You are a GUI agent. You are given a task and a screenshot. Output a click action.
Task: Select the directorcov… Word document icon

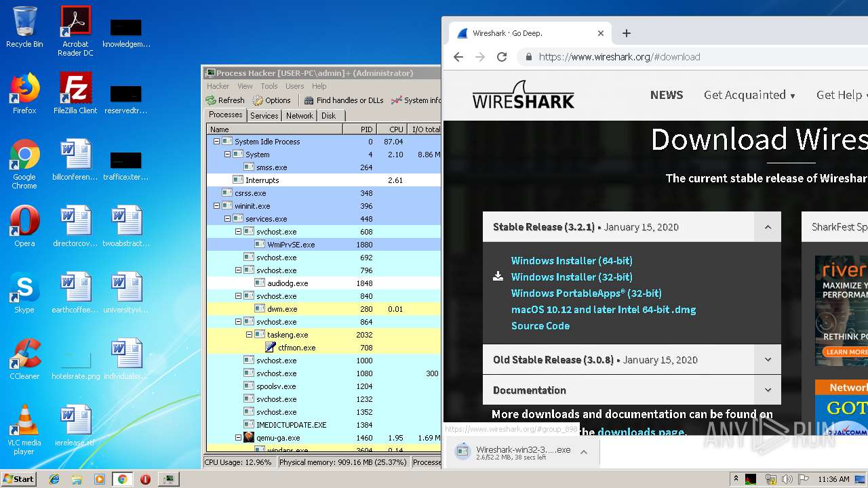(75, 226)
